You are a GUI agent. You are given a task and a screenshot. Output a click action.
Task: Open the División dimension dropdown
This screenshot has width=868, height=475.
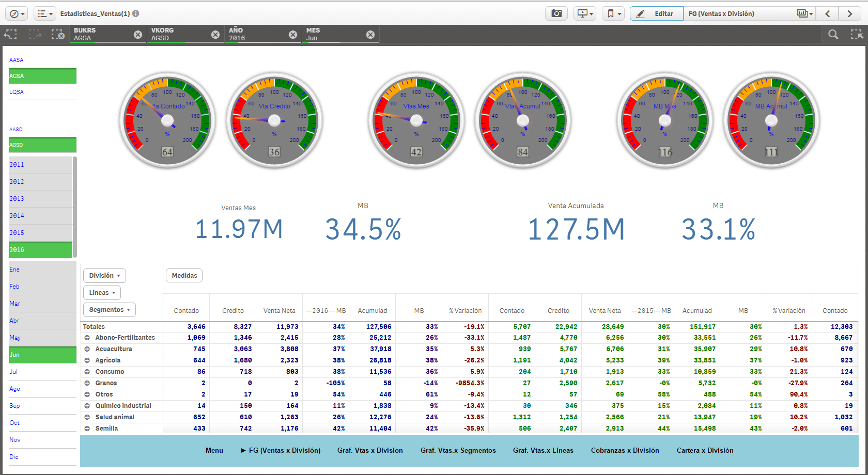[x=104, y=276]
